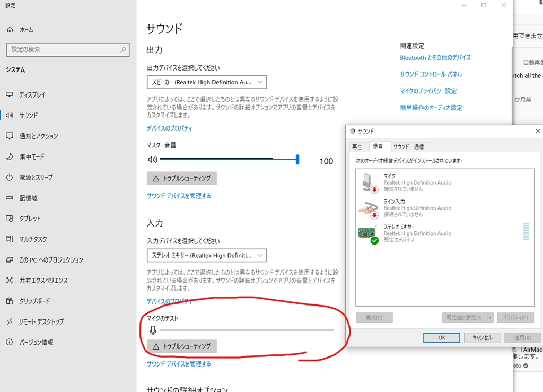This screenshot has height=392, width=543.
Task: Select ライン入力 device in recording list
Action: [445, 208]
